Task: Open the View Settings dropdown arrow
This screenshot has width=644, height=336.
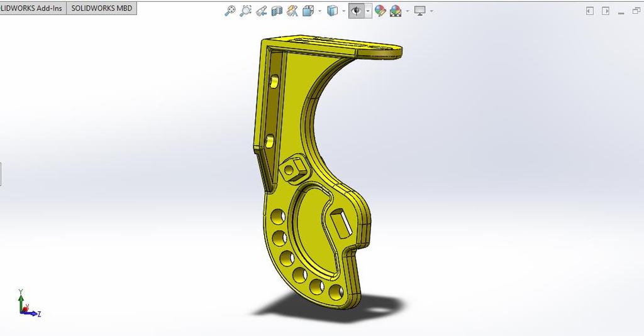Action: coord(431,11)
